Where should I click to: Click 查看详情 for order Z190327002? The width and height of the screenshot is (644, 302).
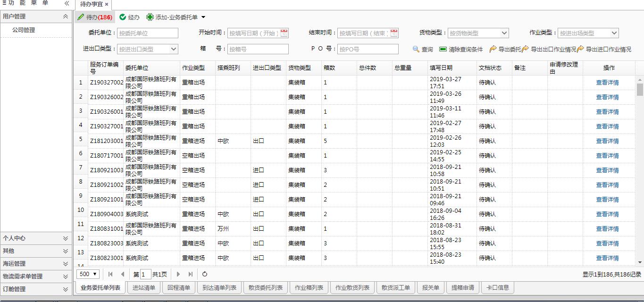coord(607,83)
